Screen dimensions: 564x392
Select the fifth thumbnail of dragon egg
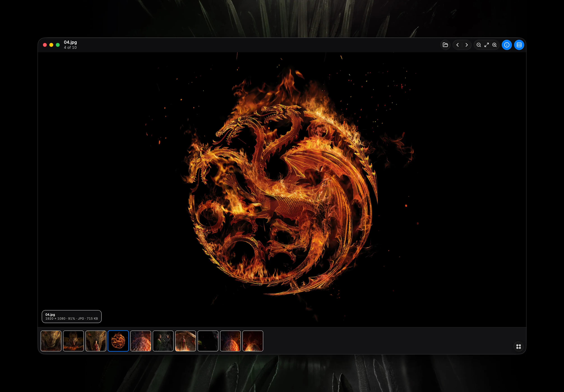pyautogui.click(x=141, y=341)
